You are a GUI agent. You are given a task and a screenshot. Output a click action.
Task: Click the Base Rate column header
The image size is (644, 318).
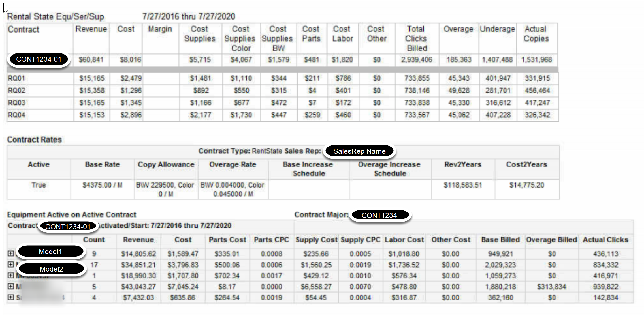click(102, 164)
